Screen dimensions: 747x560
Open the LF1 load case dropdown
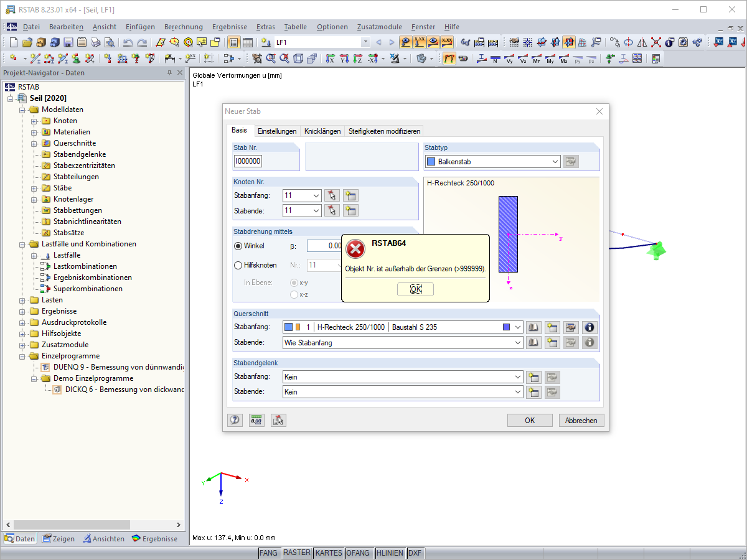(365, 42)
